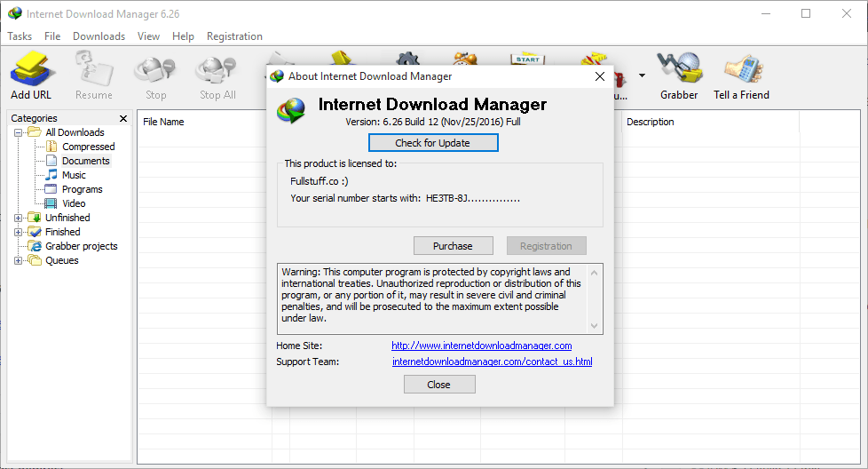The image size is (868, 469).
Task: Close the About dialog with X
Action: [x=599, y=76]
